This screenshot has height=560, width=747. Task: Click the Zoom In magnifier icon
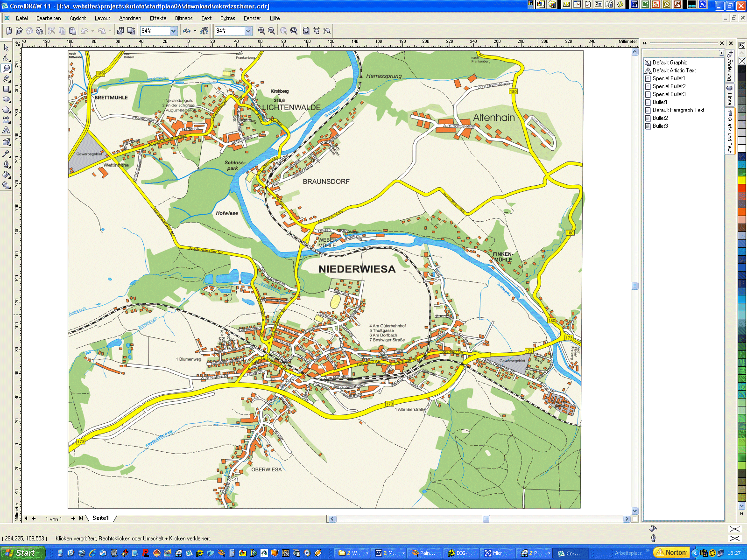click(261, 31)
